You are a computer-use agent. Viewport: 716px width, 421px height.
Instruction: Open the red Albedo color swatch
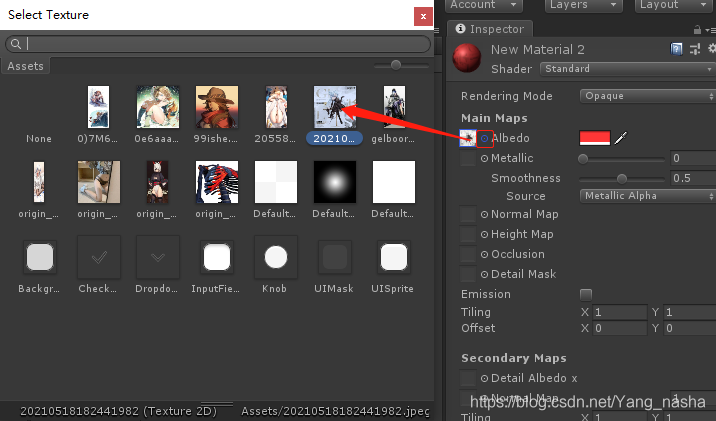(x=595, y=138)
